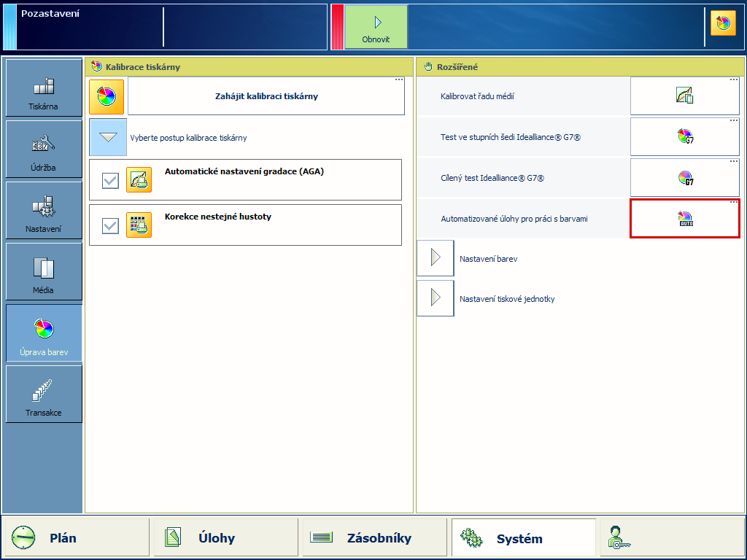Open Údržba maintenance in the sidebar
The image size is (747, 560).
(44, 149)
